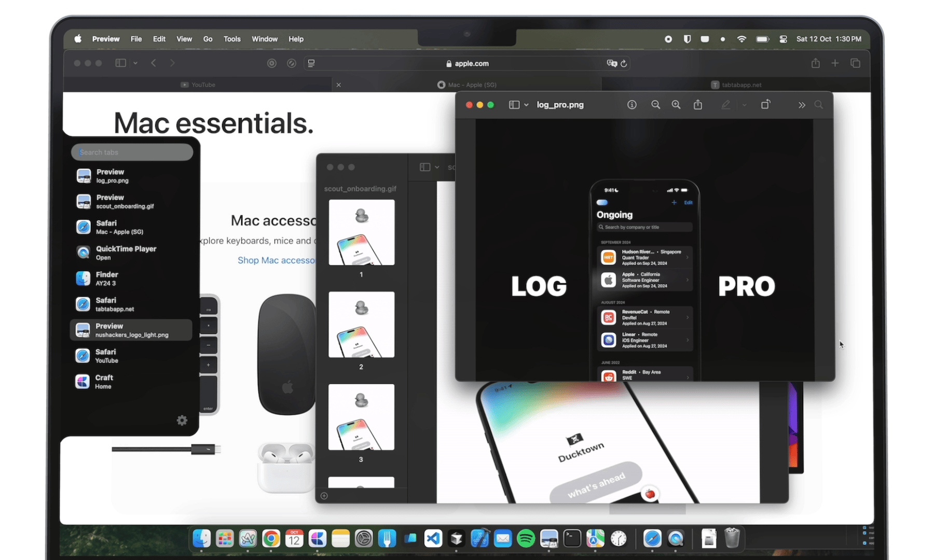
Task: Open Control Center in the menu bar
Action: pyautogui.click(x=783, y=39)
